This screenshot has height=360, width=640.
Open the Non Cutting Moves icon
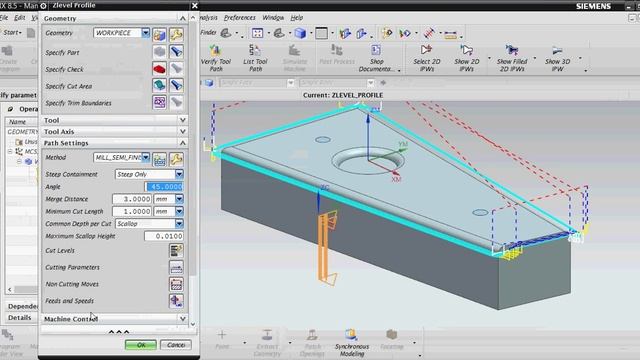[x=176, y=284]
